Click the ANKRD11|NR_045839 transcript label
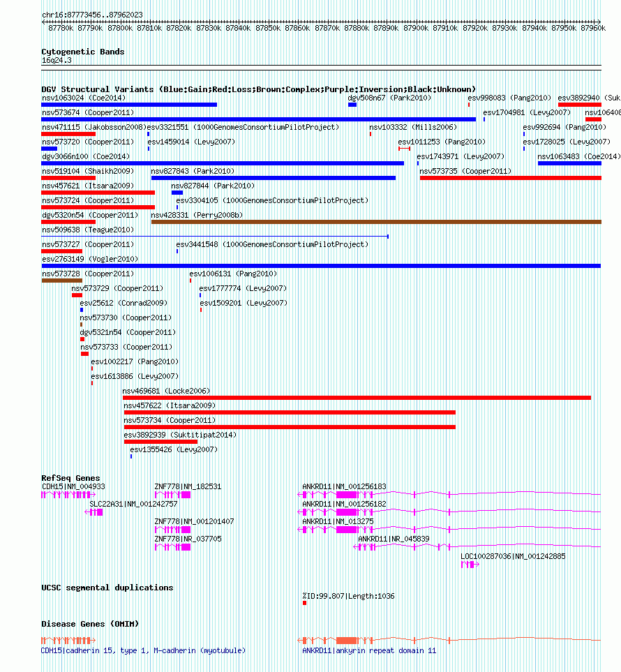Viewport: 621px width, 672px height. [x=394, y=539]
